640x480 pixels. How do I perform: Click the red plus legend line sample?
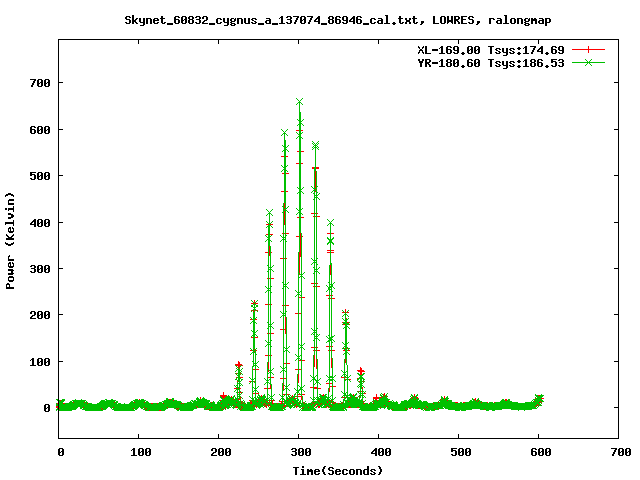(x=588, y=50)
